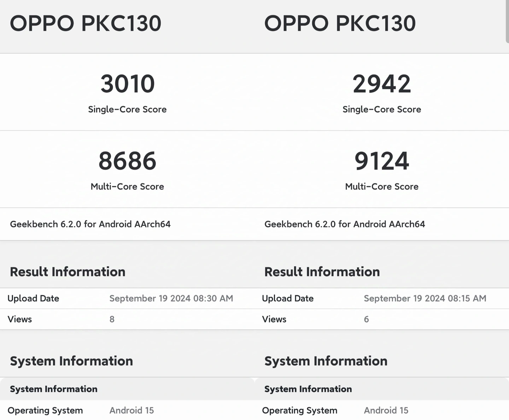Click the right Single-Core Score value 2942
The height and width of the screenshot is (420, 509).
coord(382,84)
